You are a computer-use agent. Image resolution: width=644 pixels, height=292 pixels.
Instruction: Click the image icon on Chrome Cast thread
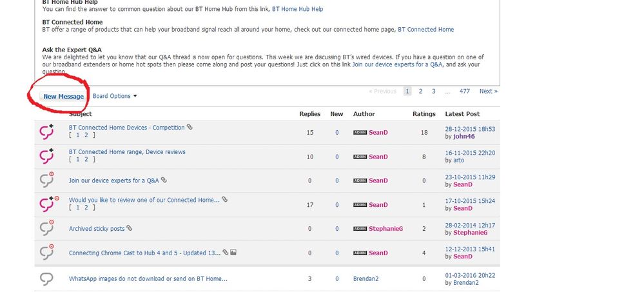click(x=233, y=252)
